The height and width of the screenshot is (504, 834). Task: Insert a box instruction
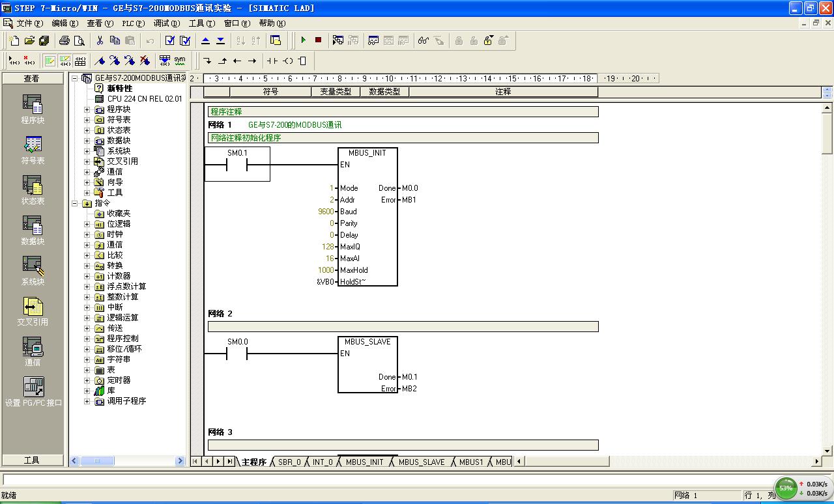[302, 61]
